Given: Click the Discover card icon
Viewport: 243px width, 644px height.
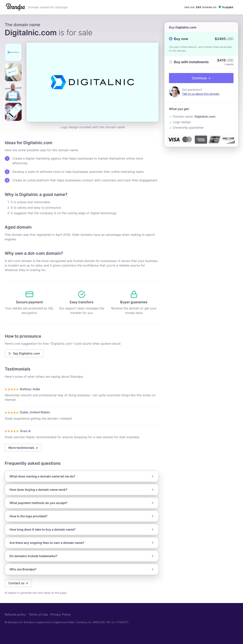Looking at the screenshot, I should (x=228, y=139).
